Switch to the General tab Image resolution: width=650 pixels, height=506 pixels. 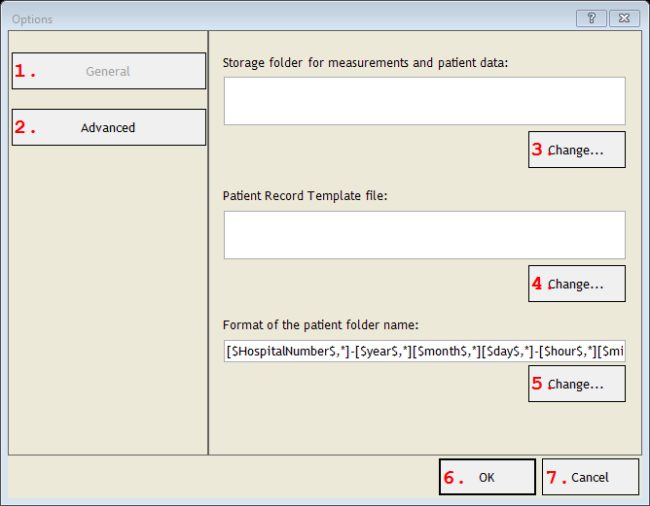coord(108,71)
